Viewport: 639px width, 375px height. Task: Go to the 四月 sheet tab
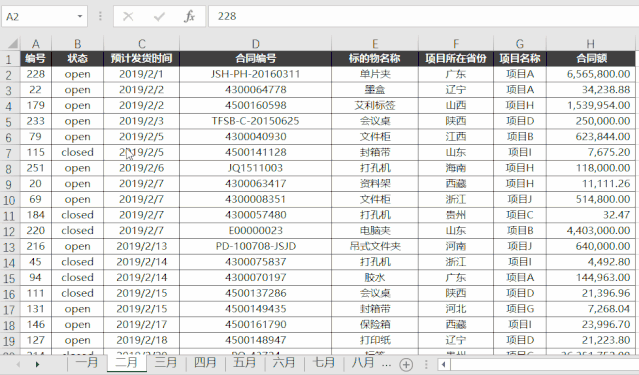(205, 362)
